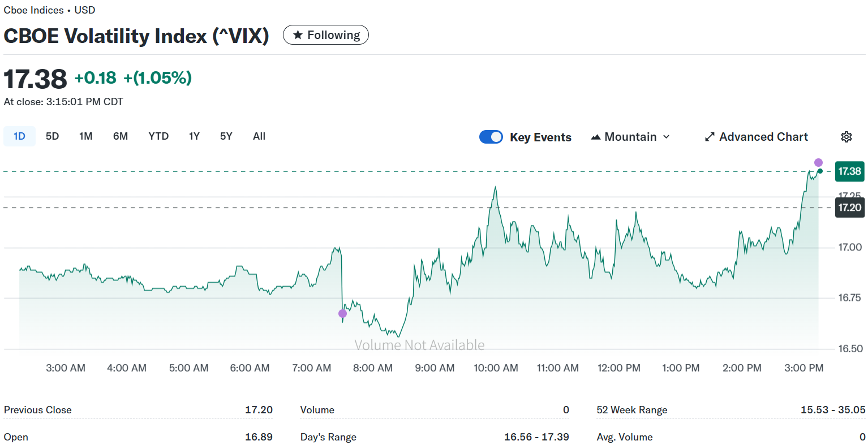Click the Cboe Indices • USD label
The width and height of the screenshot is (868, 445).
(x=50, y=10)
